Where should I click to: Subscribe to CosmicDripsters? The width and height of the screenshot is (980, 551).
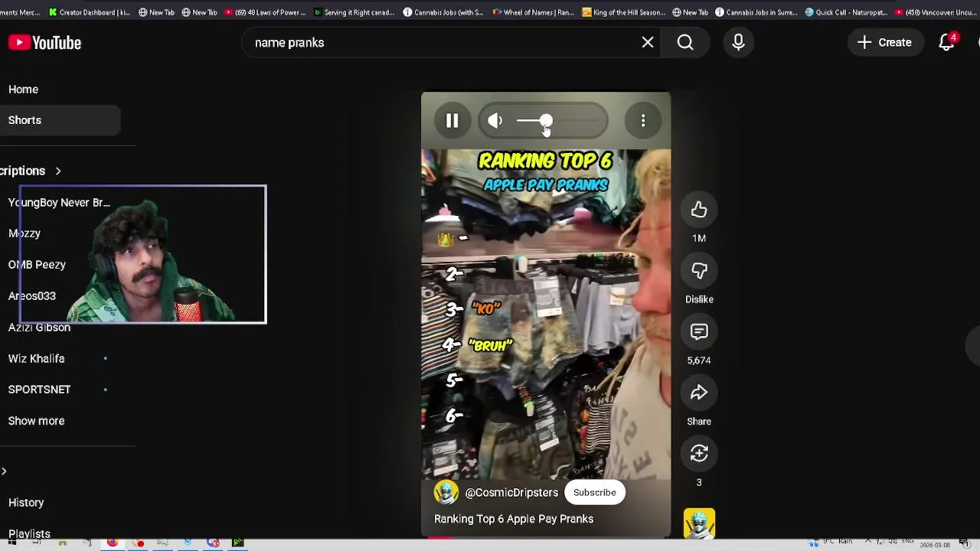595,493
